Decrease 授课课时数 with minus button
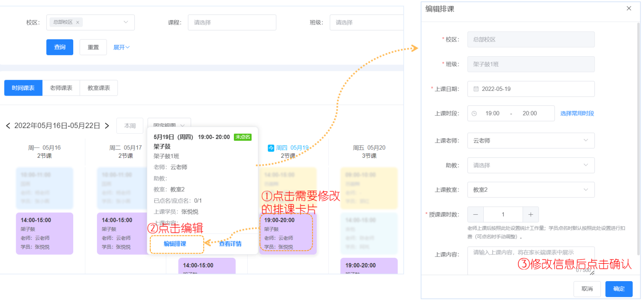This screenshot has width=644, height=302. pyautogui.click(x=475, y=214)
